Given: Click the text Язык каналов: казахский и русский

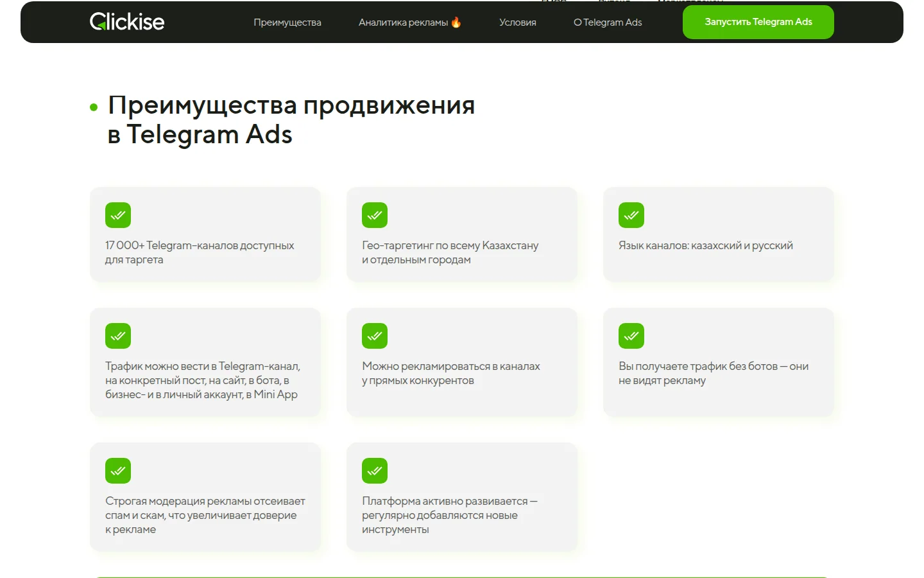Looking at the screenshot, I should [x=706, y=245].
